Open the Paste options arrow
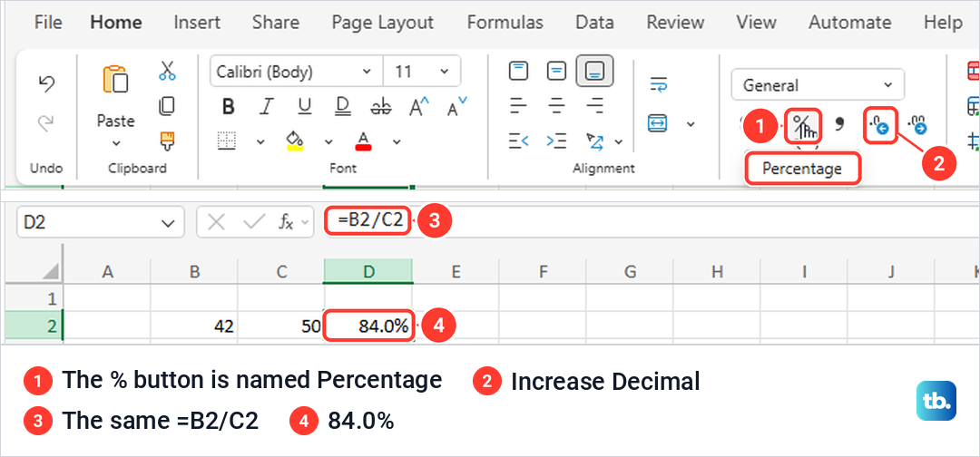980x457 pixels. [115, 143]
